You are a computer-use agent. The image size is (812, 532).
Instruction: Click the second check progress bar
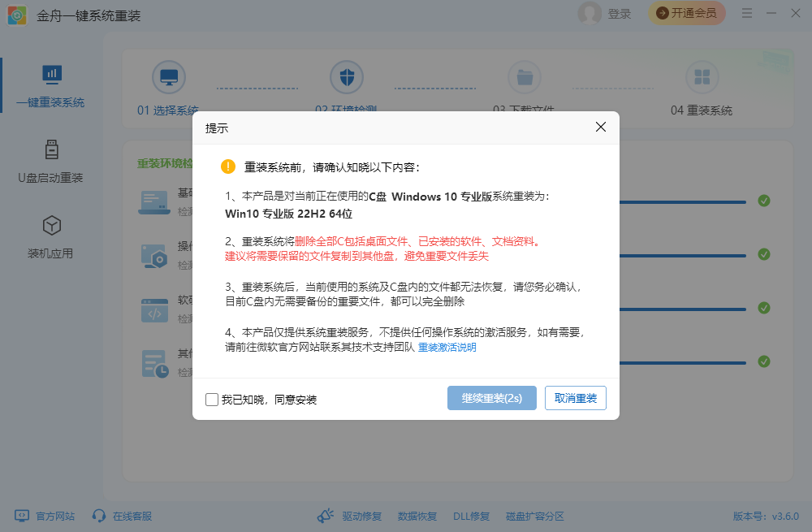(683, 255)
